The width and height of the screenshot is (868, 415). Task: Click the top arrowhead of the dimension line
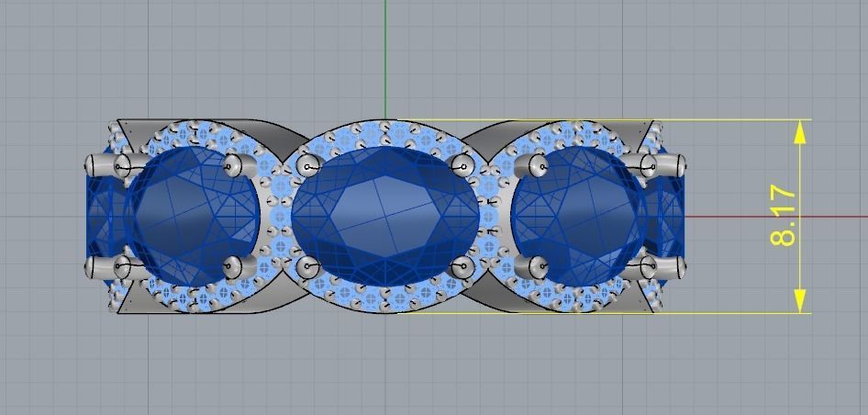pyautogui.click(x=799, y=132)
